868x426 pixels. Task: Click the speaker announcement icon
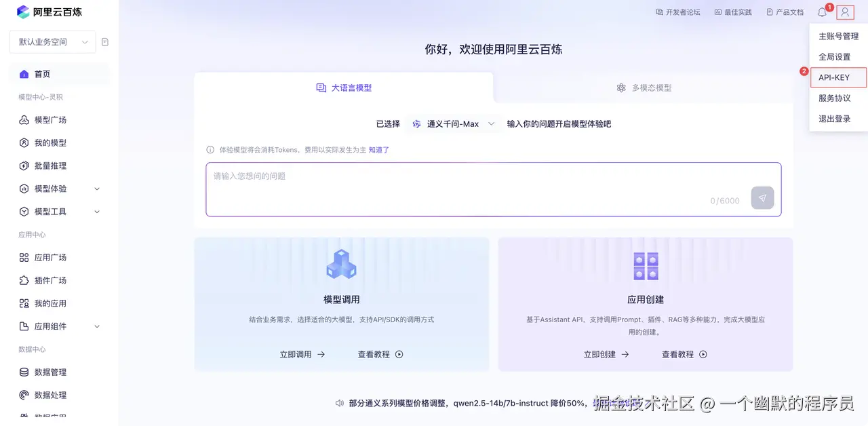tap(340, 403)
